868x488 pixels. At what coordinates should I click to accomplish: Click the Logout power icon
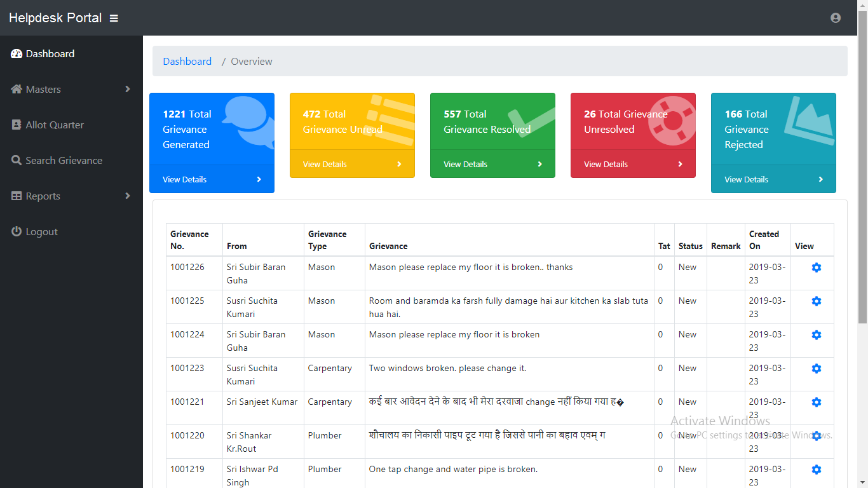coord(17,232)
